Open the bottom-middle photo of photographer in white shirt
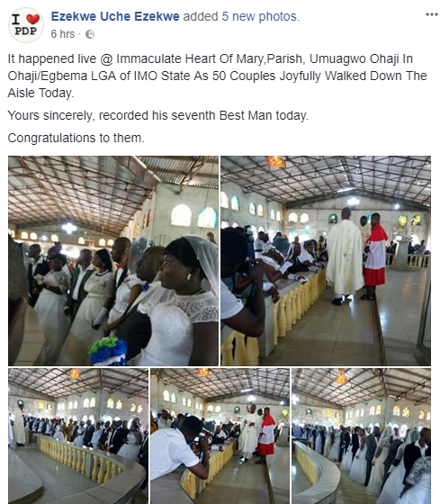The width and height of the screenshot is (440, 504). (x=220, y=436)
